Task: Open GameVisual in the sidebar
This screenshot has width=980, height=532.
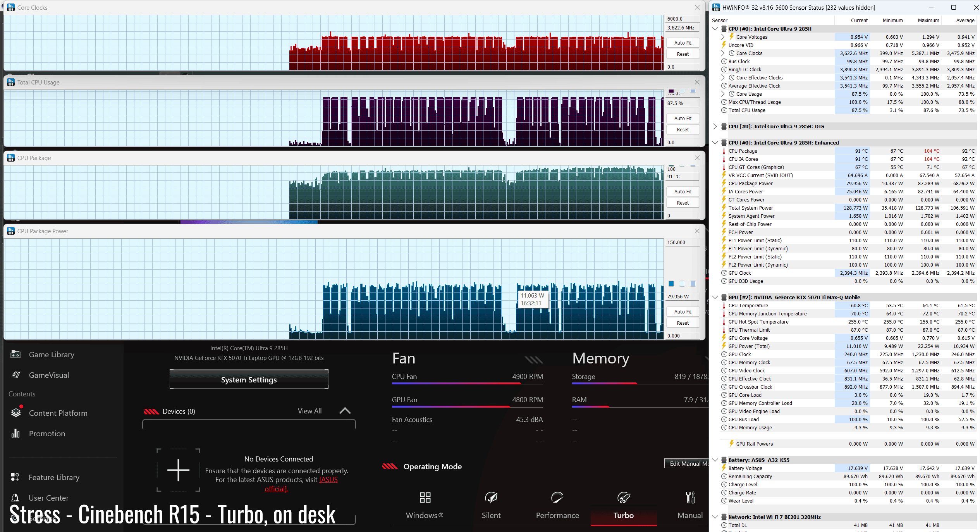Action: pyautogui.click(x=49, y=375)
